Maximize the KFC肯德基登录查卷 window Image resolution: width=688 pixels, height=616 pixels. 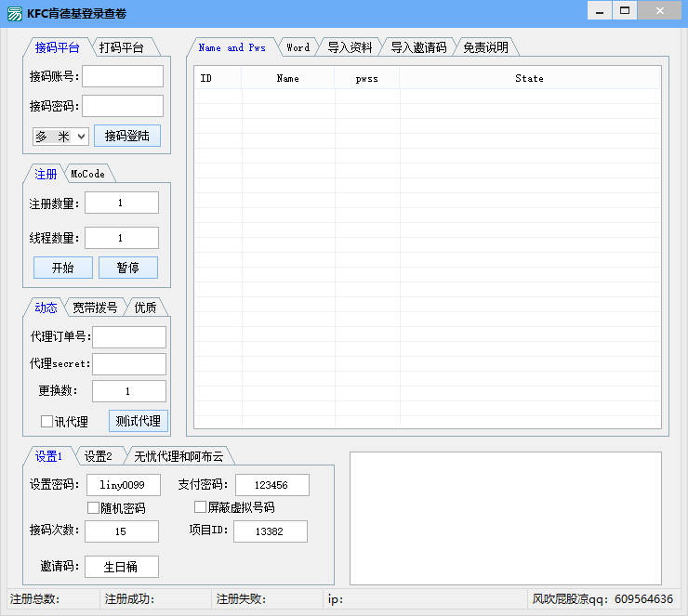pyautogui.click(x=625, y=10)
